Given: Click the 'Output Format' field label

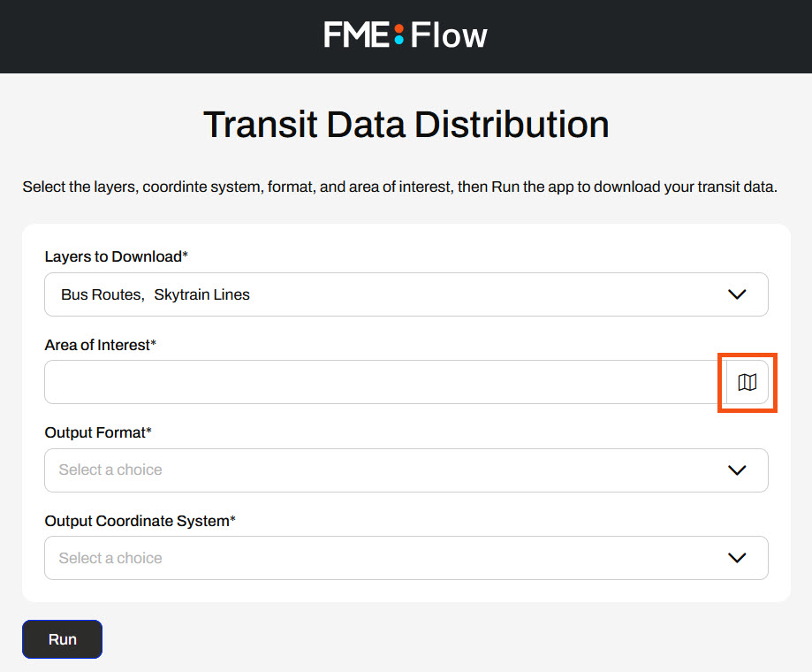Looking at the screenshot, I should click(x=97, y=432).
